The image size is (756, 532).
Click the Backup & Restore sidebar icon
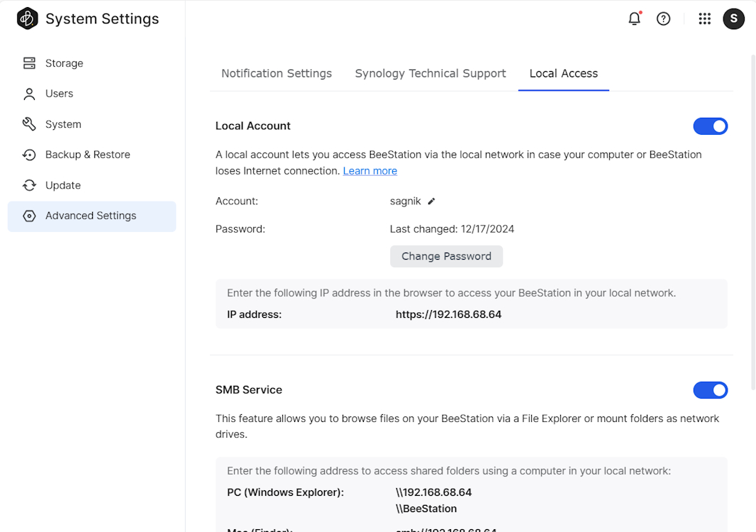tap(29, 155)
